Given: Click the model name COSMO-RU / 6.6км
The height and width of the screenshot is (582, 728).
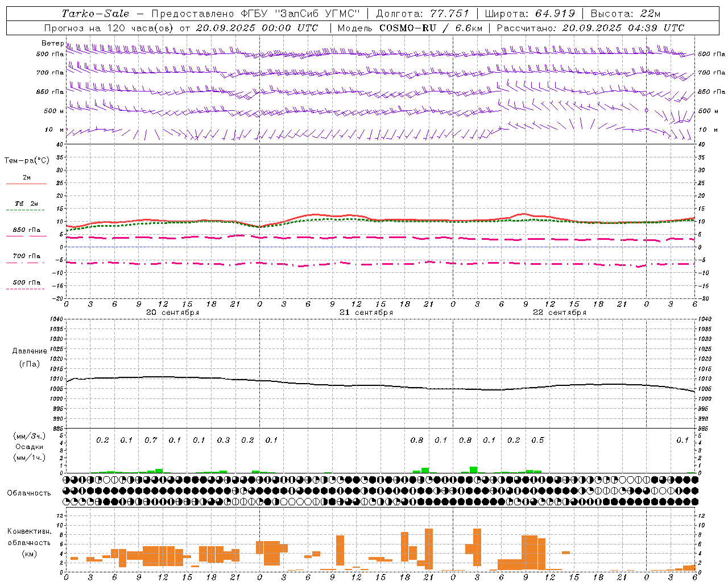Looking at the screenshot, I should (431, 28).
